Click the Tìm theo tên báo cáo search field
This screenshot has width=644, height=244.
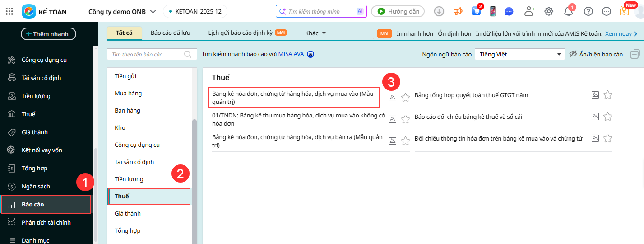click(147, 54)
